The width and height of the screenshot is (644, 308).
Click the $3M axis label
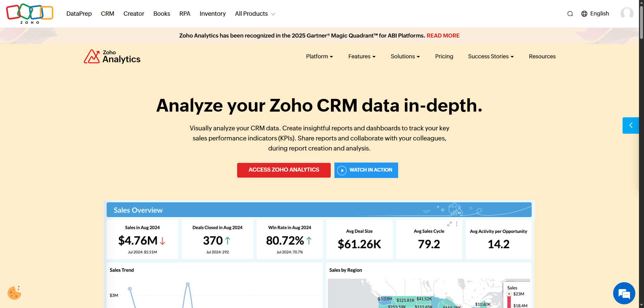114,295
